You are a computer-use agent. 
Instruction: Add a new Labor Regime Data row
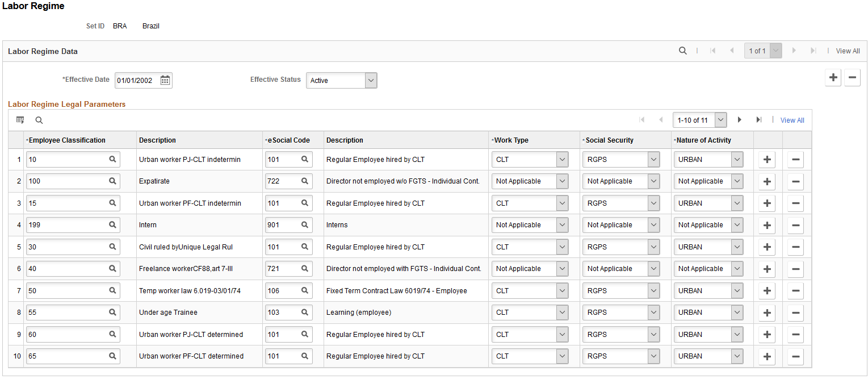[x=833, y=78]
